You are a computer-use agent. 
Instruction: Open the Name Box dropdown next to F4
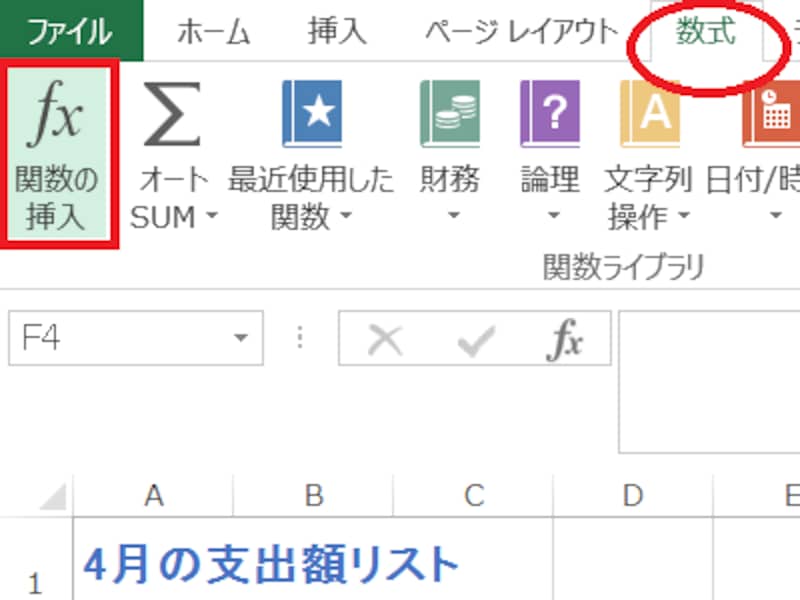(x=240, y=338)
